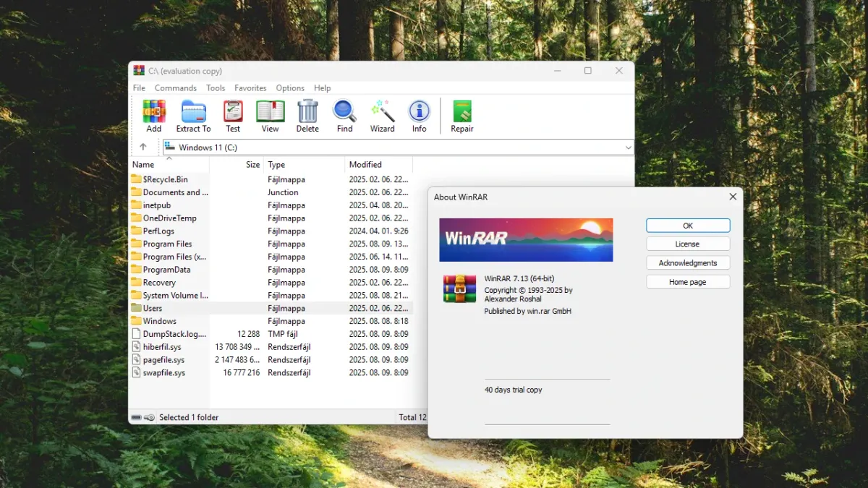Open the Favorites menu
Screen dimensions: 868x488
[250, 88]
